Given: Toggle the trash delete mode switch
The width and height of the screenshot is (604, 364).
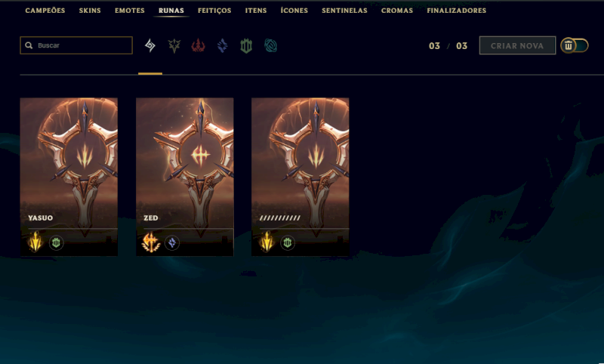Looking at the screenshot, I should click(x=575, y=45).
